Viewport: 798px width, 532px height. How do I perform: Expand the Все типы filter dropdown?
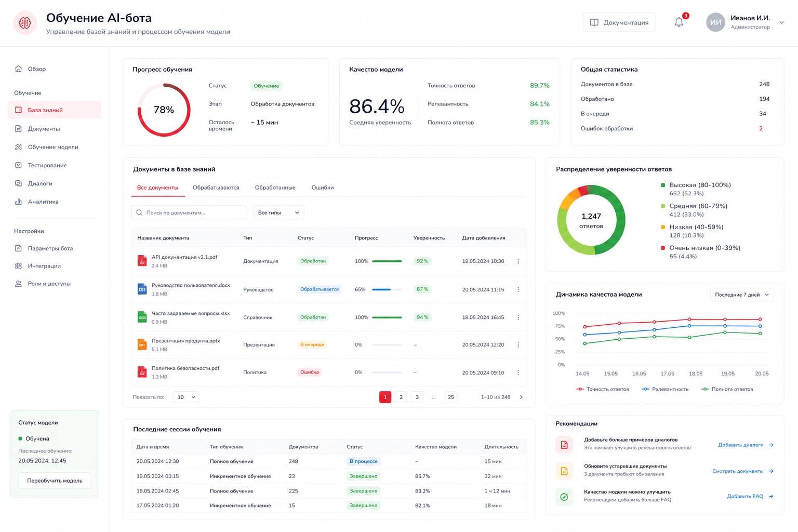point(278,212)
